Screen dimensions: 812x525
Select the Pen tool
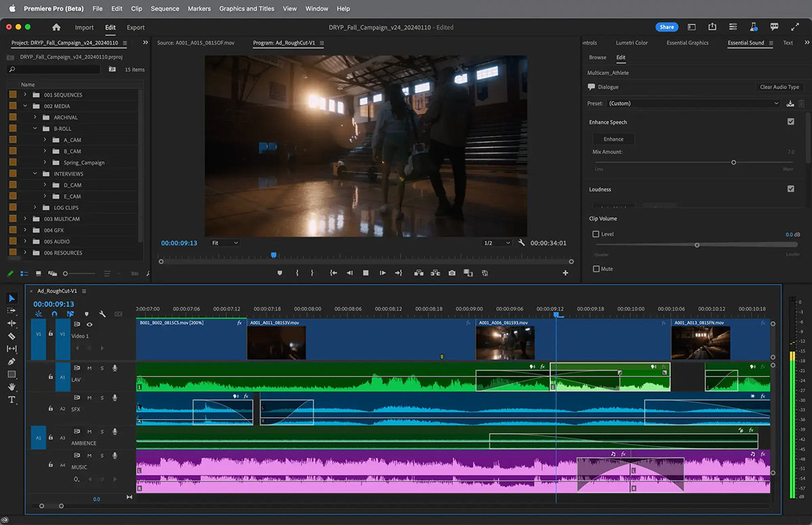(x=12, y=361)
